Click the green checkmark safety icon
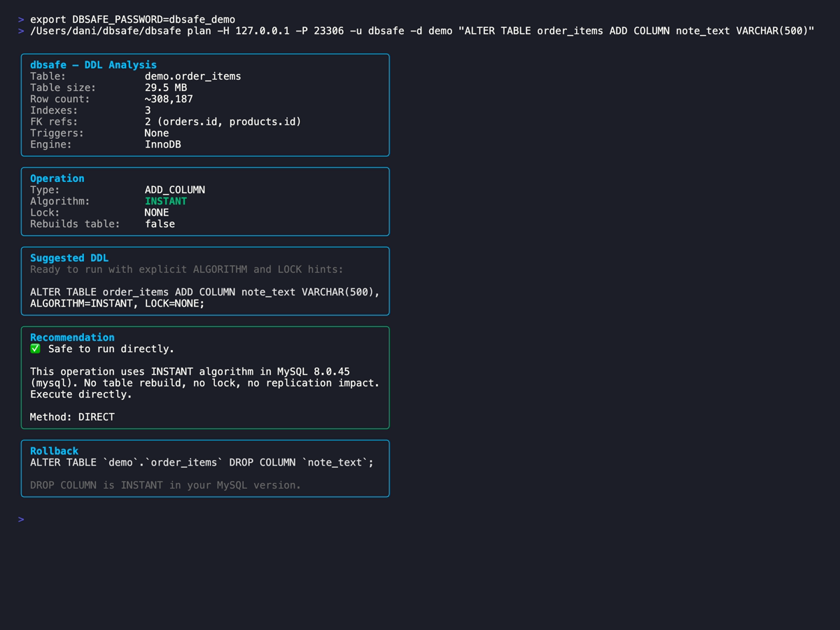The width and height of the screenshot is (840, 630). (x=34, y=348)
